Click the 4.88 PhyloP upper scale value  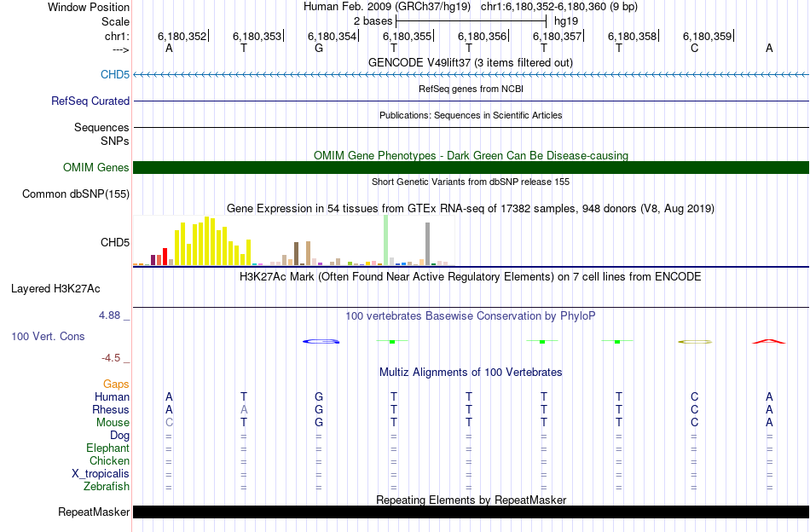(109, 315)
